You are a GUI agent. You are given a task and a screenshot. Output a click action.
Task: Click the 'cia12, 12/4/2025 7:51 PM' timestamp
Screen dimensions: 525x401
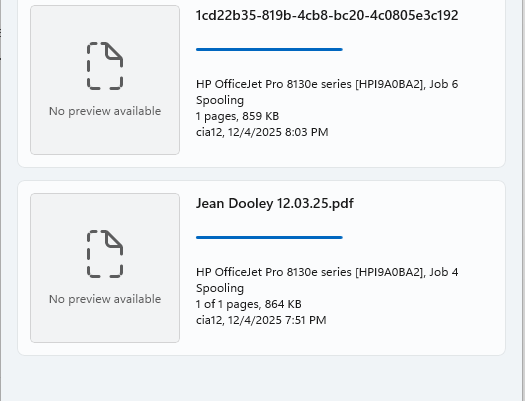[261, 320]
